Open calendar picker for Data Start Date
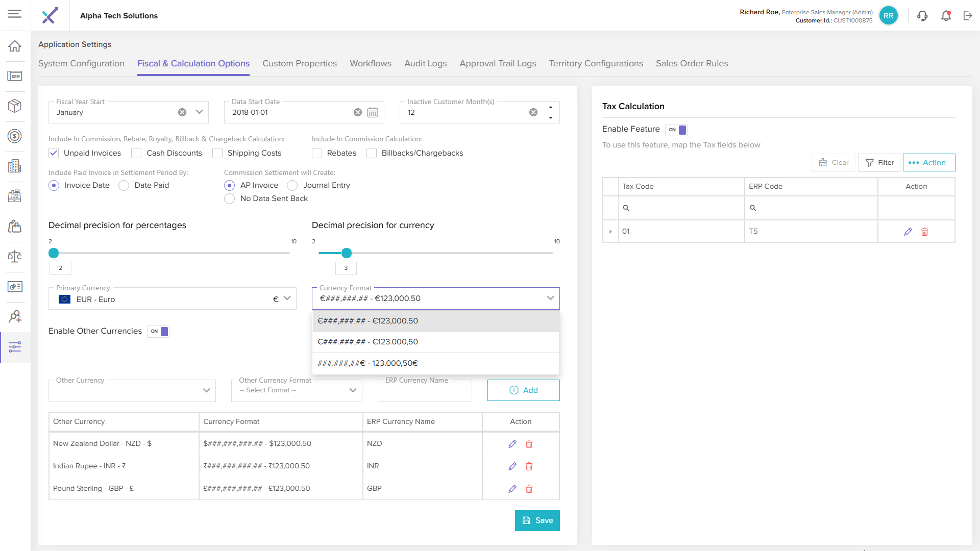The width and height of the screenshot is (980, 551). [373, 113]
